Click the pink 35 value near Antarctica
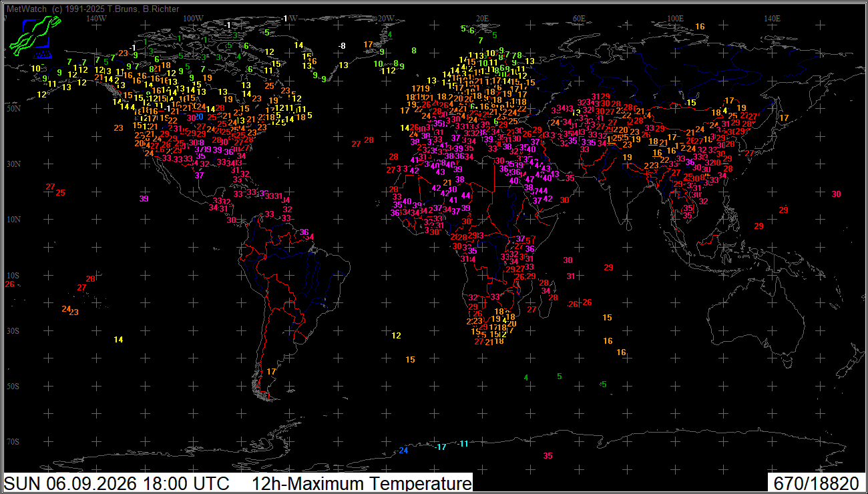This screenshot has width=868, height=494. point(548,455)
